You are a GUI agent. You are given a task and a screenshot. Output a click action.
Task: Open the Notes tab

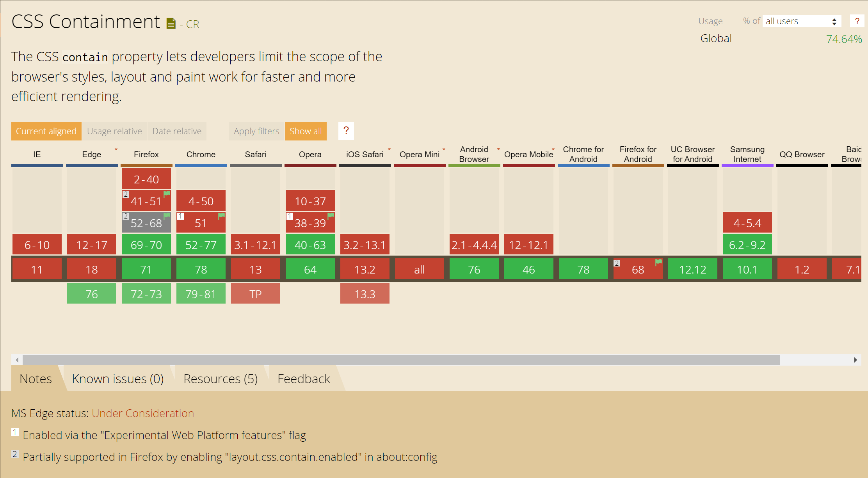(36, 378)
